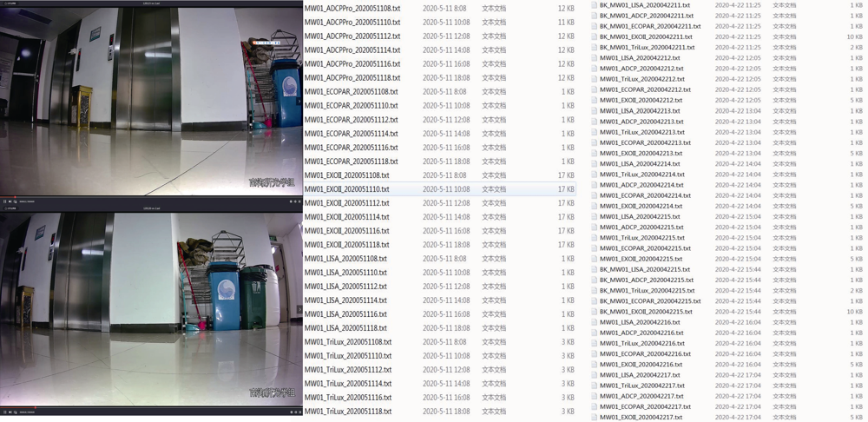Click file icon of MW01_EXOII_2020042213.txt
The height and width of the screenshot is (422, 868).
(x=595, y=153)
